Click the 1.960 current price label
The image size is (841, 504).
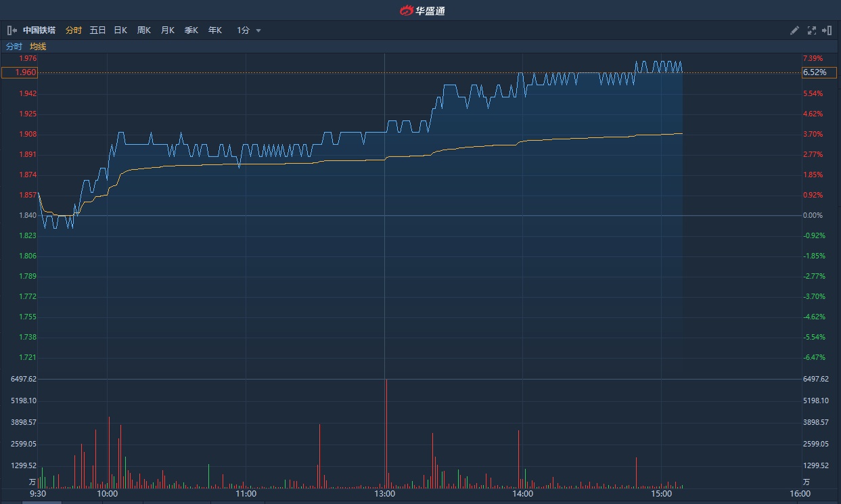tap(20, 72)
